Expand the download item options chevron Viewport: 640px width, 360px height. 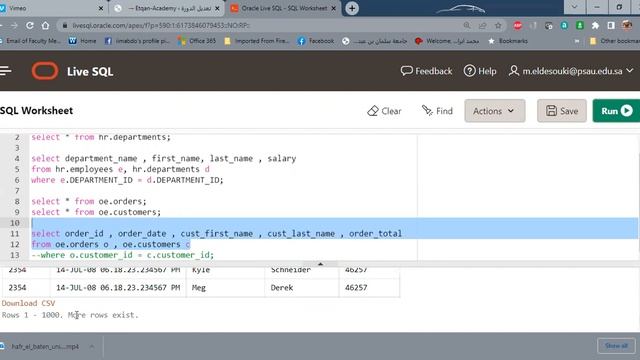click(92, 346)
